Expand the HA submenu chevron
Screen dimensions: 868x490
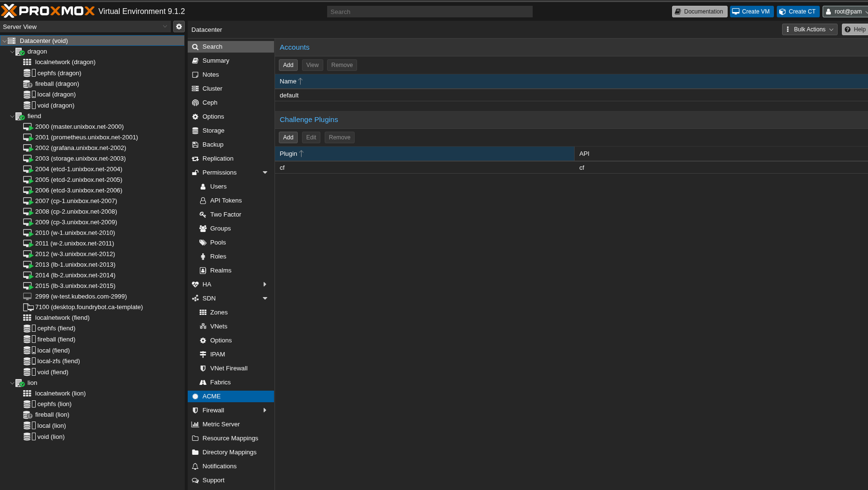264,284
